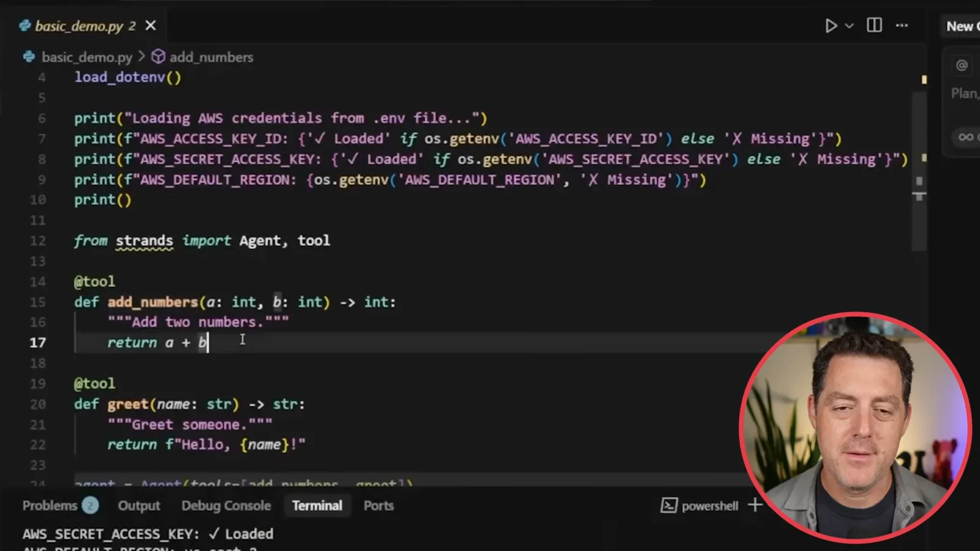
Task: Close the basic_demo.py tab
Action: (x=151, y=26)
